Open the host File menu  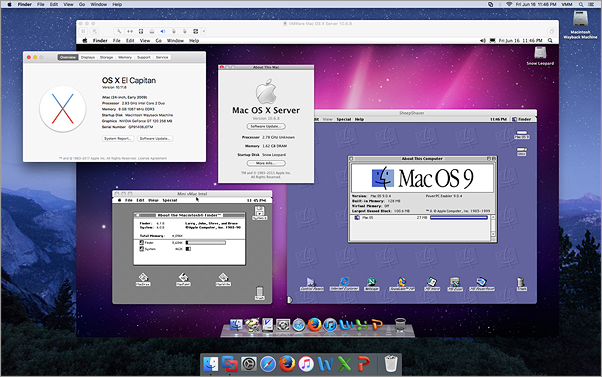(40, 4)
